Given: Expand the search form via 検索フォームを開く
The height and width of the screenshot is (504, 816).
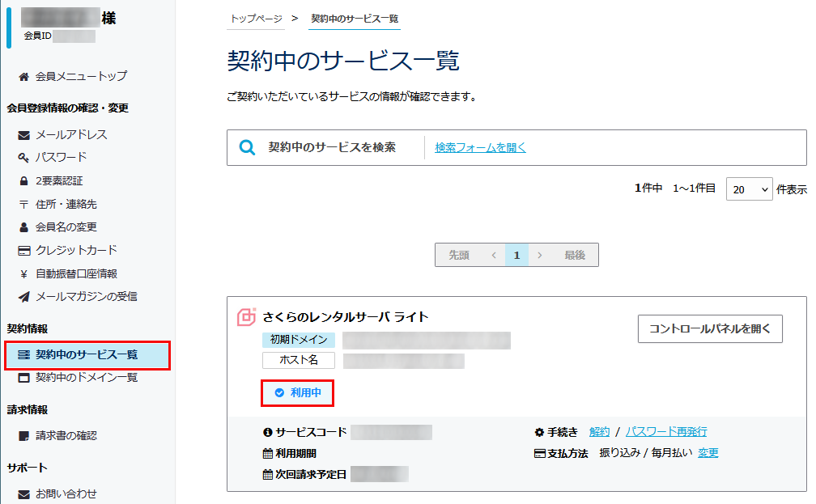Looking at the screenshot, I should coord(480,147).
